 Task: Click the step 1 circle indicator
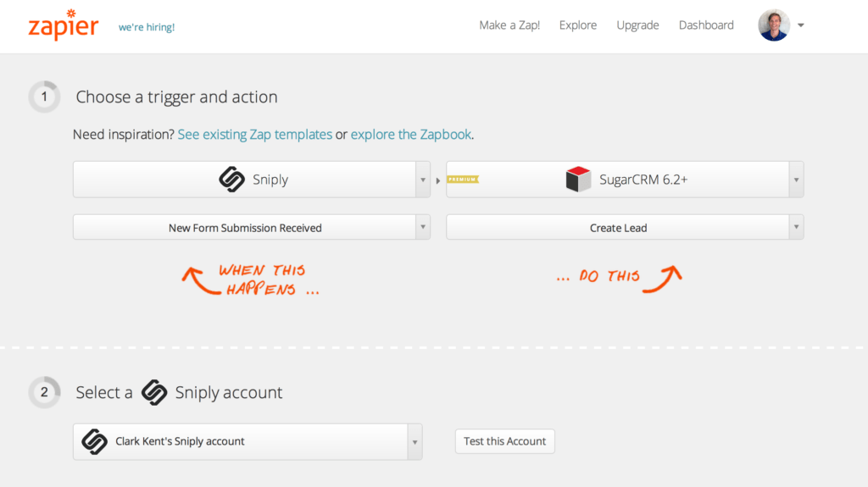click(44, 97)
